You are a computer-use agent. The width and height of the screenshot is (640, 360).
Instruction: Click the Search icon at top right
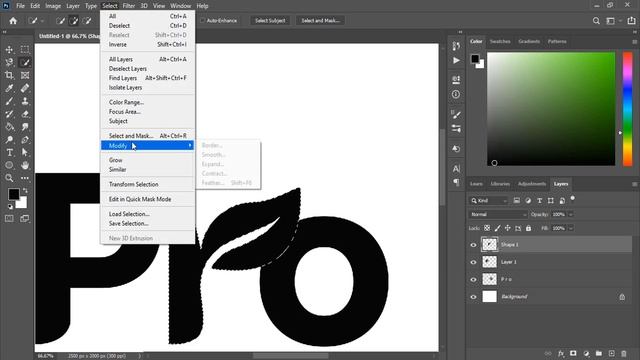[x=596, y=20]
